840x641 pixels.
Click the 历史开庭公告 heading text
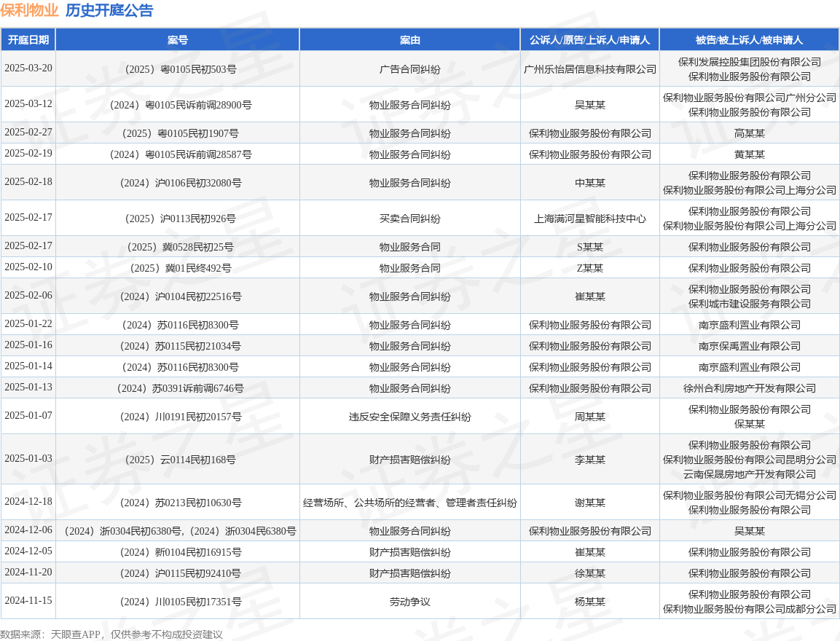[x=109, y=10]
